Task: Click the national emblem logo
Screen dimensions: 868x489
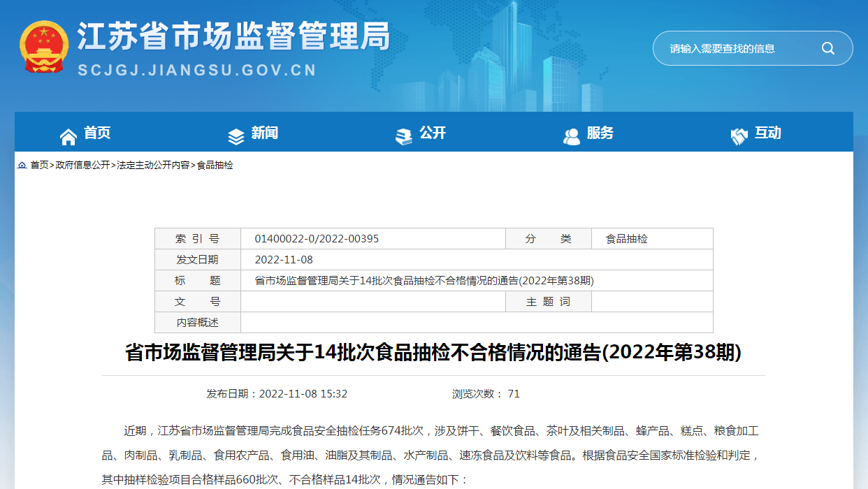Action: pos(44,47)
